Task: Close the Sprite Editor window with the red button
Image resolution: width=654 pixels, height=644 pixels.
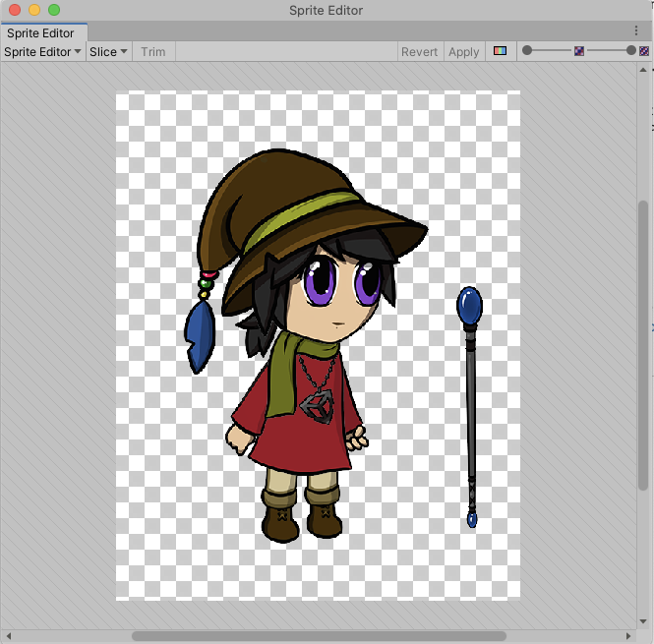Action: click(x=15, y=10)
